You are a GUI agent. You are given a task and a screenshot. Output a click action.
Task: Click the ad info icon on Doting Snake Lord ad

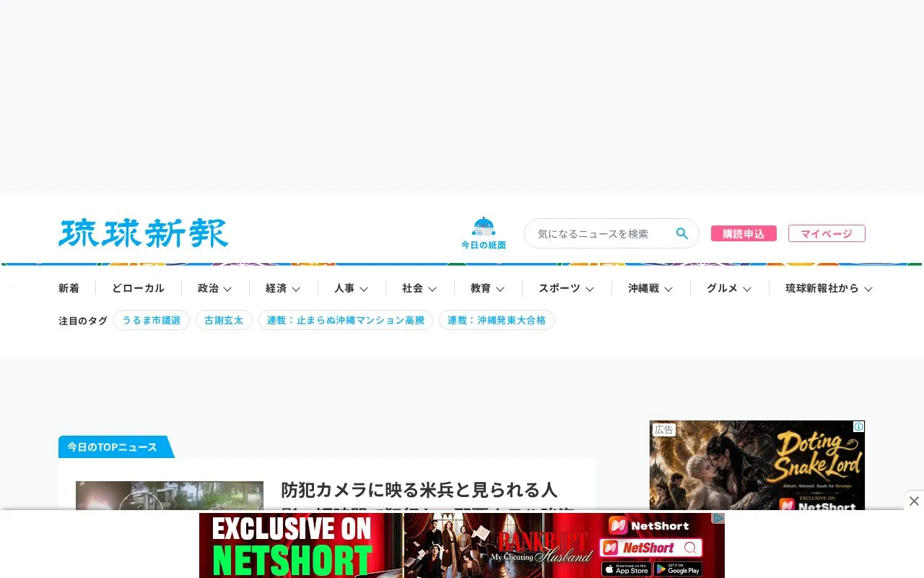point(858,427)
